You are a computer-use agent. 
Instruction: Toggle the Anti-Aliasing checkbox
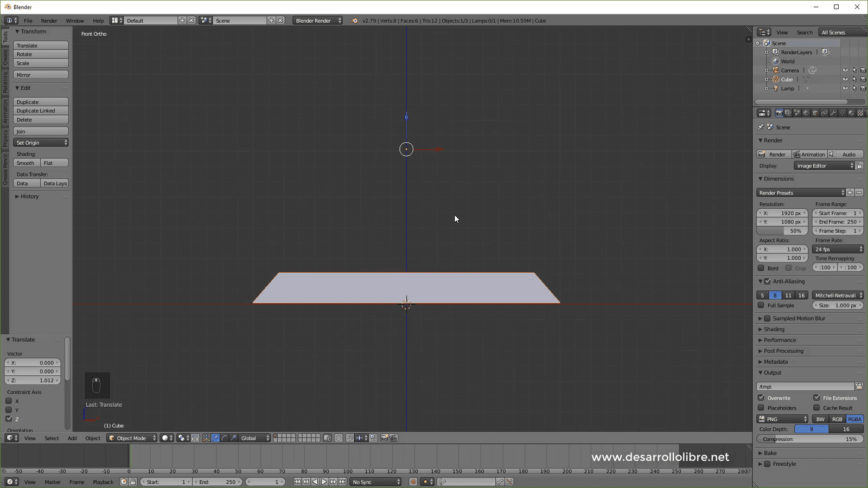767,281
